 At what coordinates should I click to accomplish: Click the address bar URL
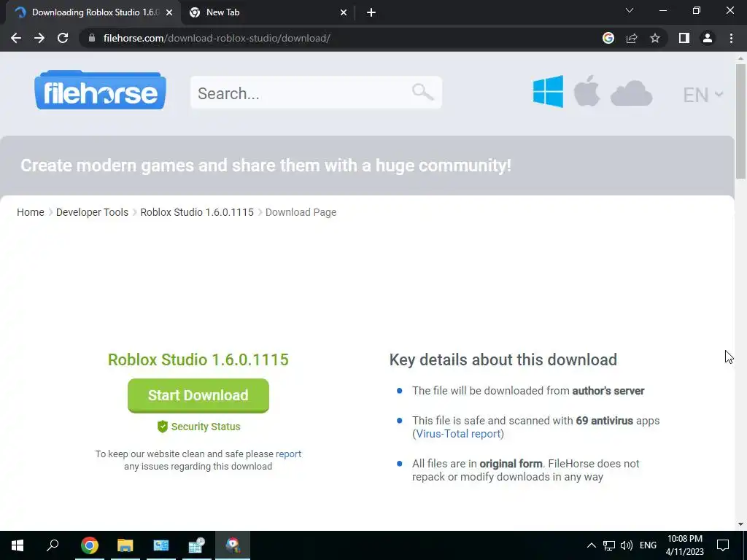click(217, 38)
